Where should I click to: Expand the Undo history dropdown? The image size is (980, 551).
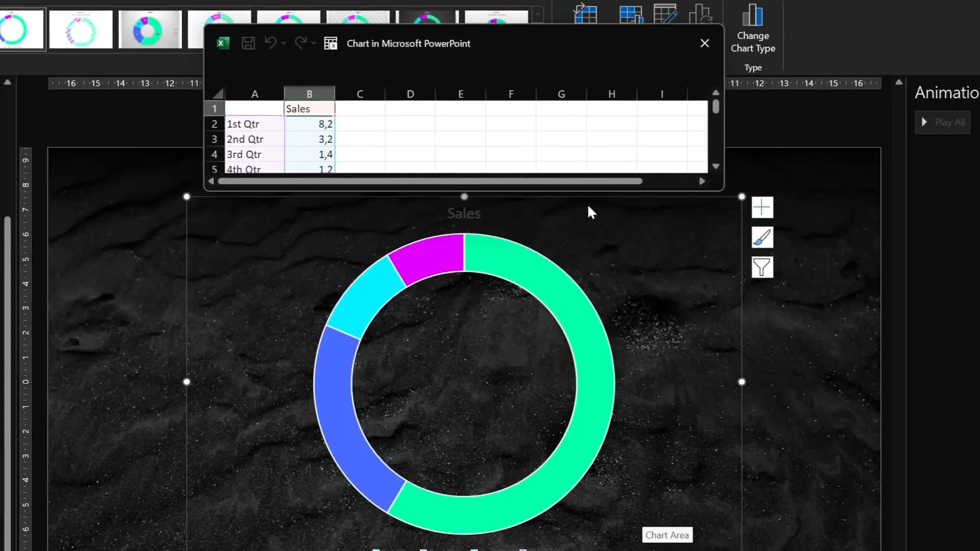tap(284, 43)
